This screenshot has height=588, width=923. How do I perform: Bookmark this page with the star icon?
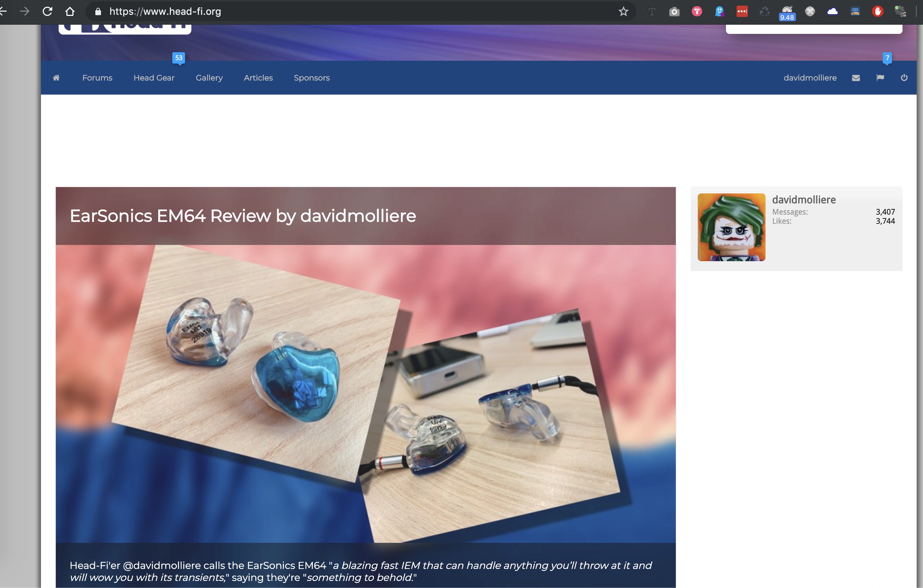pyautogui.click(x=623, y=12)
